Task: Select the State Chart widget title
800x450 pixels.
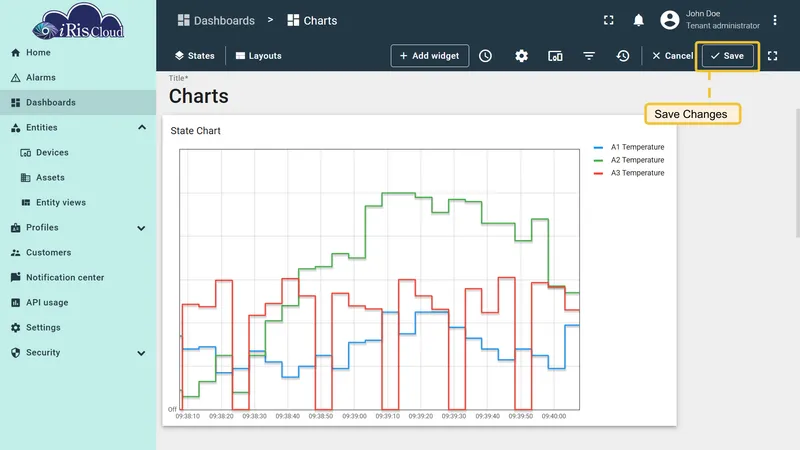Action: click(195, 131)
